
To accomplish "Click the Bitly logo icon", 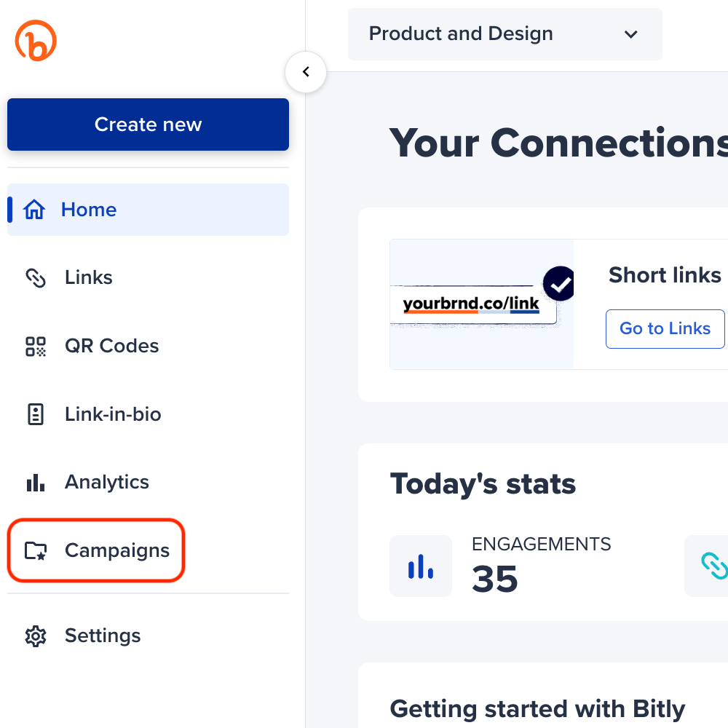I will (36, 40).
